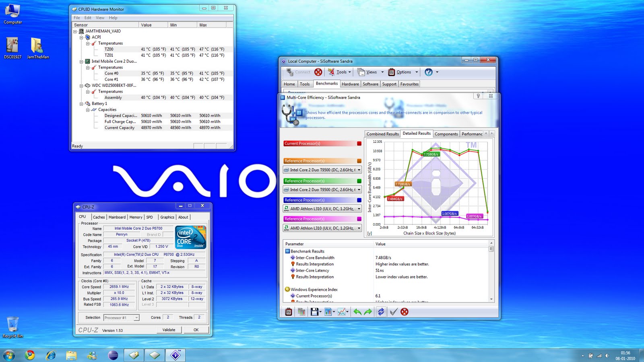Click the right tab-scroll arrow after Performance
Screen dimensions: 644x362
pos(491,133)
